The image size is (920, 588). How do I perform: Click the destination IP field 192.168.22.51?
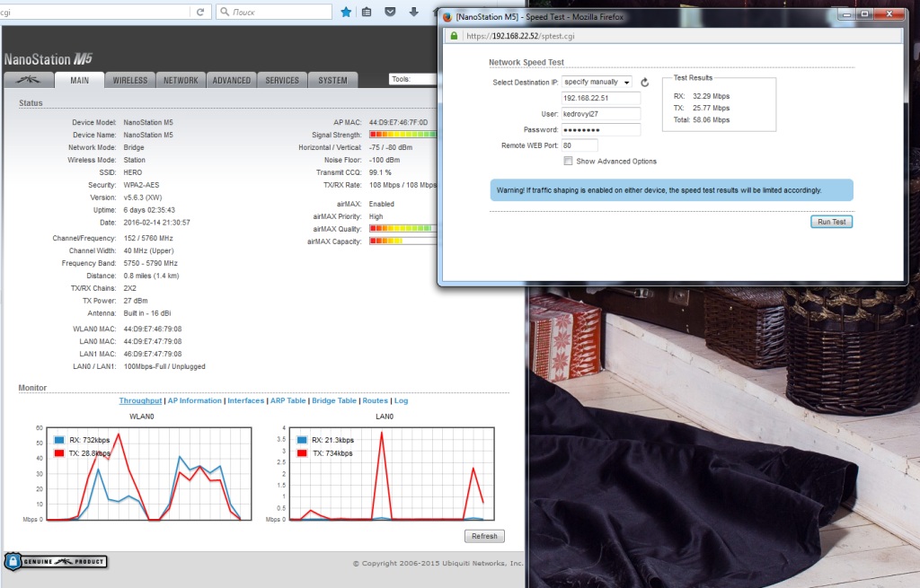[601, 98]
